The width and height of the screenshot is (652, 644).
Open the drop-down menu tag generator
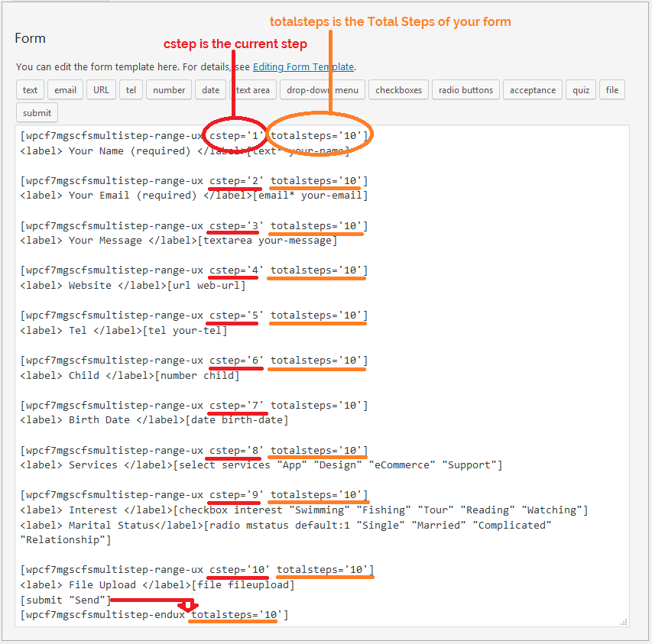click(x=322, y=90)
